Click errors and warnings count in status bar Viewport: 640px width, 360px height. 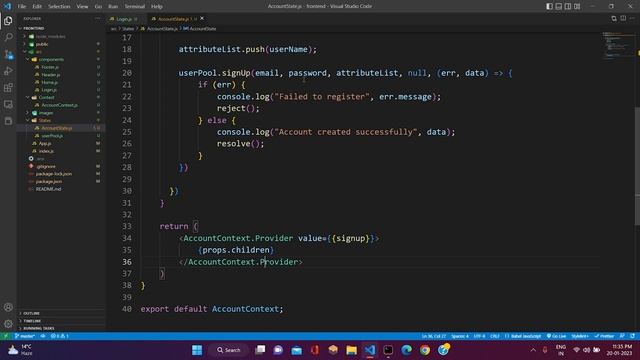click(x=60, y=336)
